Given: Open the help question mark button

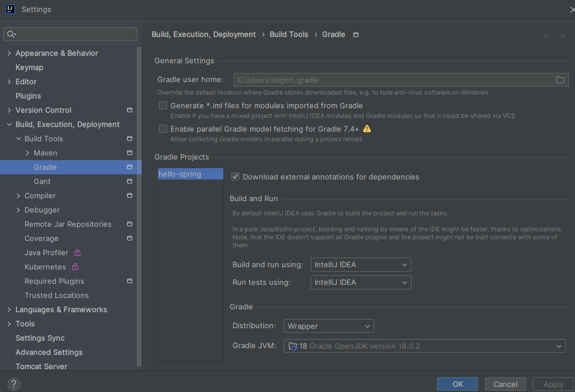Looking at the screenshot, I should coord(14,384).
